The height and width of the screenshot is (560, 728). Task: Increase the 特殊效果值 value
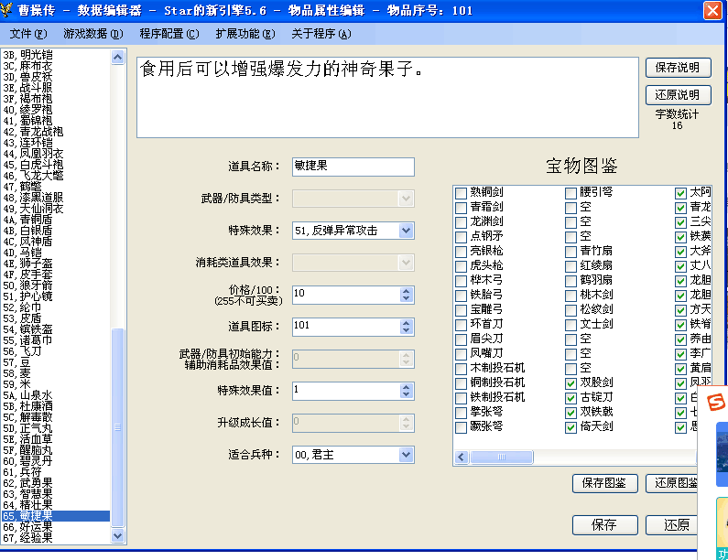click(x=407, y=387)
